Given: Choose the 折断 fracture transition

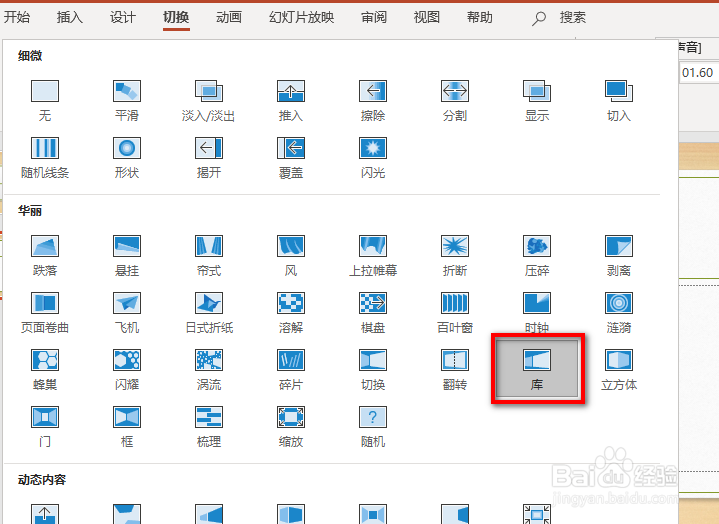Looking at the screenshot, I should (x=455, y=256).
